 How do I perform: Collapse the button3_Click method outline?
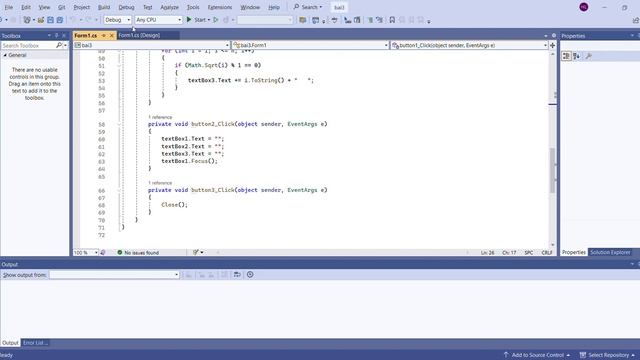pos(119,190)
